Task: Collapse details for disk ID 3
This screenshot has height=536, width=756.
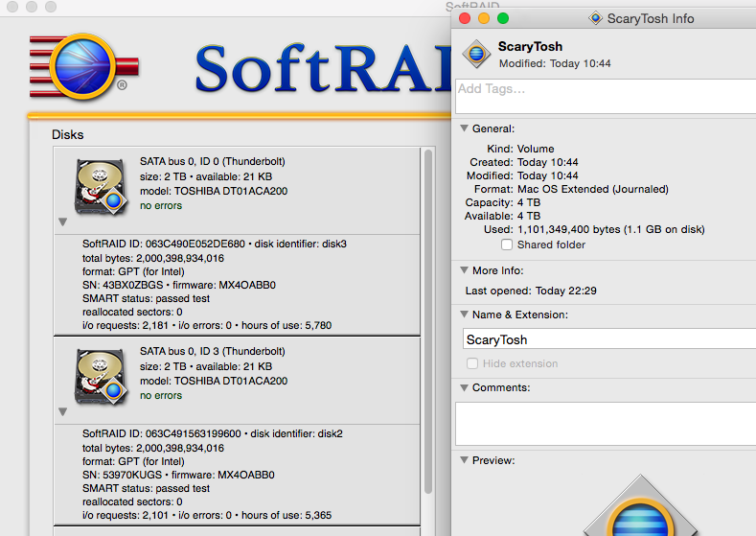Action: (62, 411)
